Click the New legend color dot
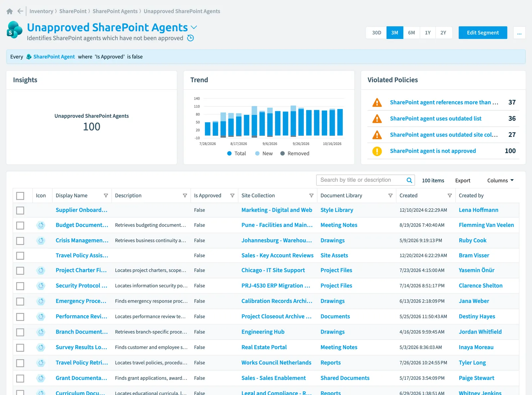The width and height of the screenshot is (532, 395). [x=257, y=153]
